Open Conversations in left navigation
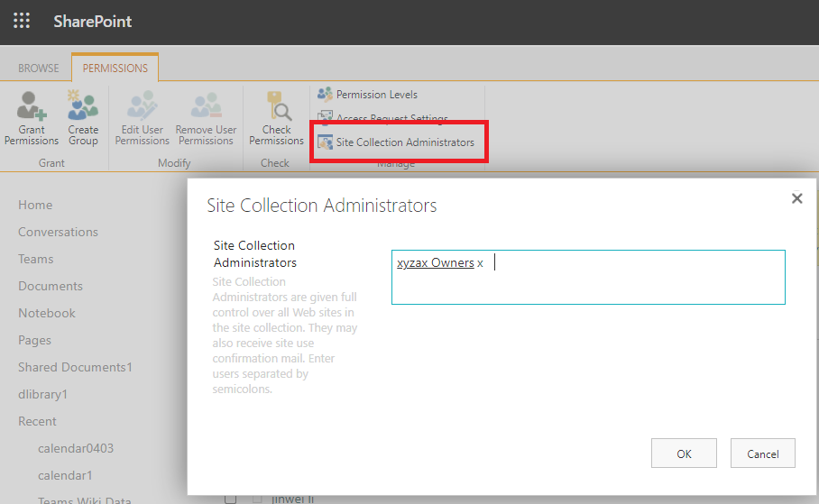The image size is (819, 504). [x=58, y=232]
